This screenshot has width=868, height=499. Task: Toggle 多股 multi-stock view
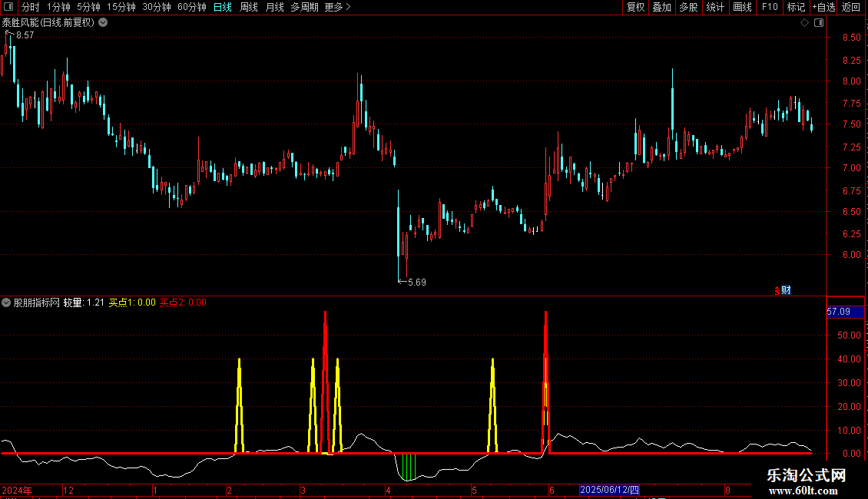point(688,7)
